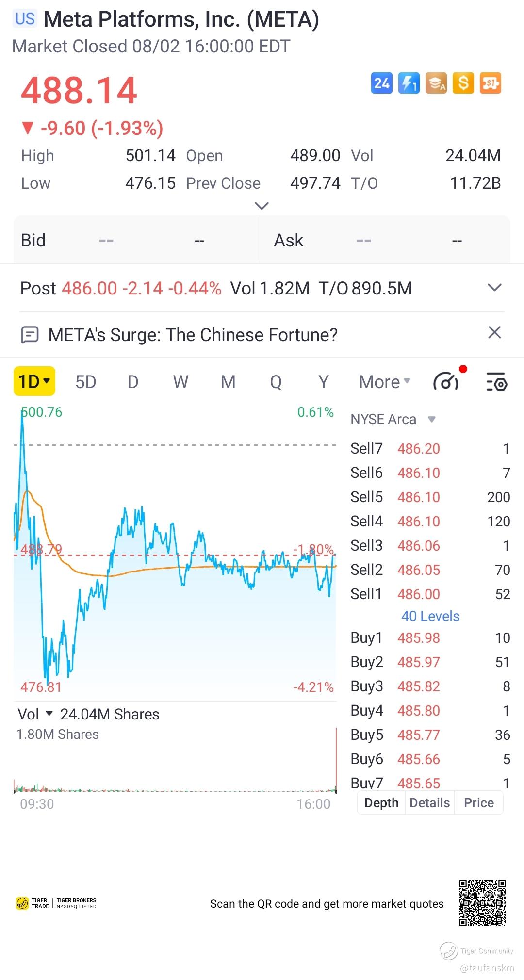
Task: Expand quote details chevron below Prev Close
Action: tap(262, 206)
